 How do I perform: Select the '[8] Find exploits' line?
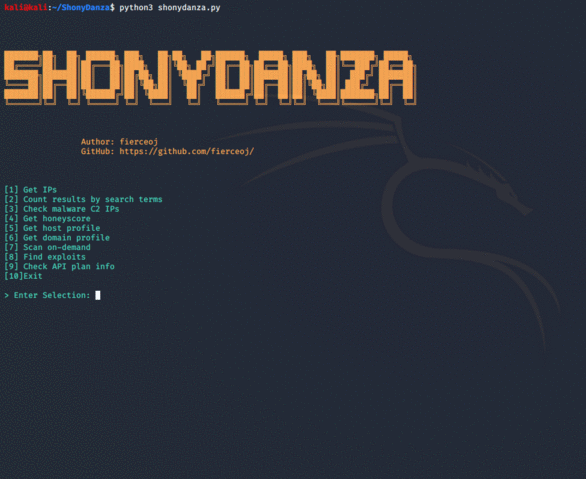(45, 257)
